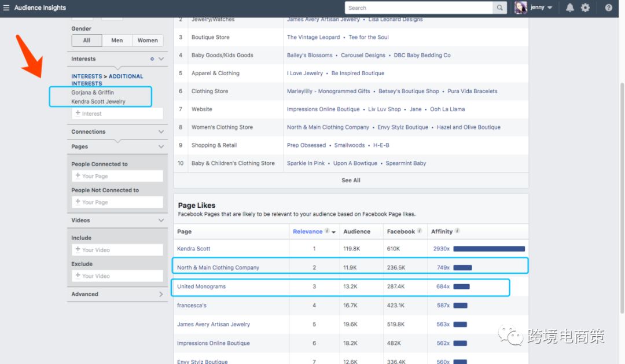The image size is (625, 364).
Task: Click the search magnifier icon
Action: (499, 8)
